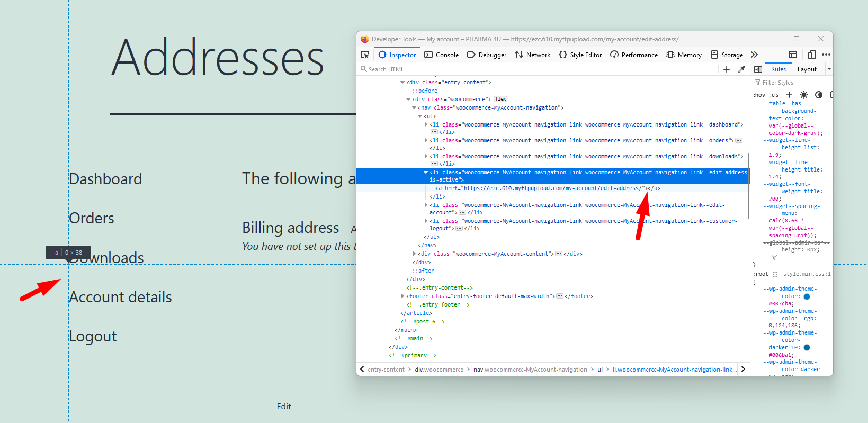Toggle the :hov pseudo-class panel

pyautogui.click(x=759, y=95)
